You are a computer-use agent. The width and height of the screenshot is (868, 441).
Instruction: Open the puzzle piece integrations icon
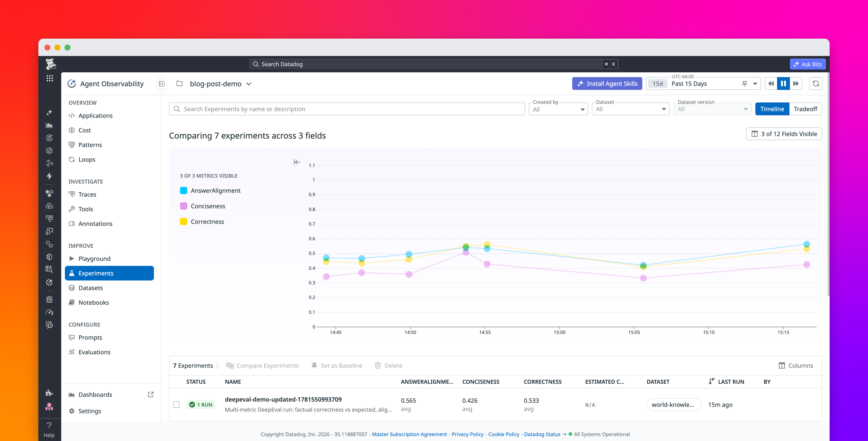point(49,393)
